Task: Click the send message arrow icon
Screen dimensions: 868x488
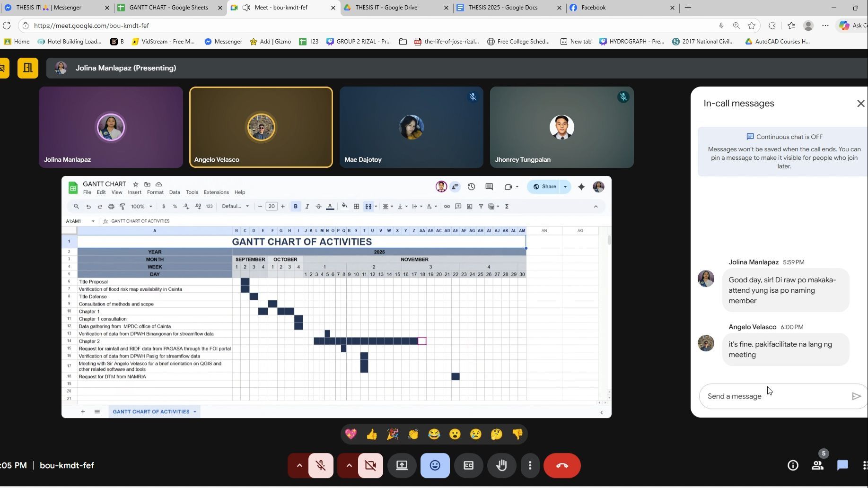Action: click(x=856, y=396)
